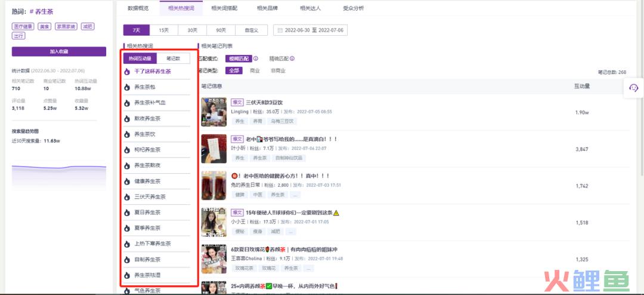The height and width of the screenshot is (295, 644).
Task: Choose the 自定义 custom range option
Action: coord(251,30)
